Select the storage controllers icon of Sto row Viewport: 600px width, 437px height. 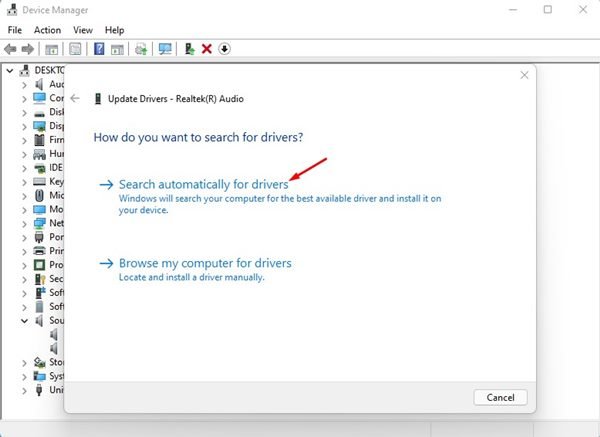click(x=39, y=362)
